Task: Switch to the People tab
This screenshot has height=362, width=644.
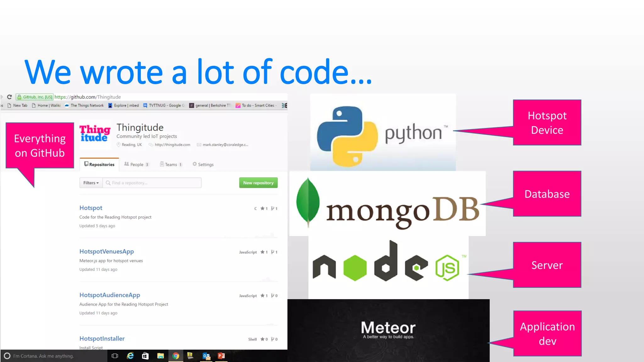Action: point(136,164)
